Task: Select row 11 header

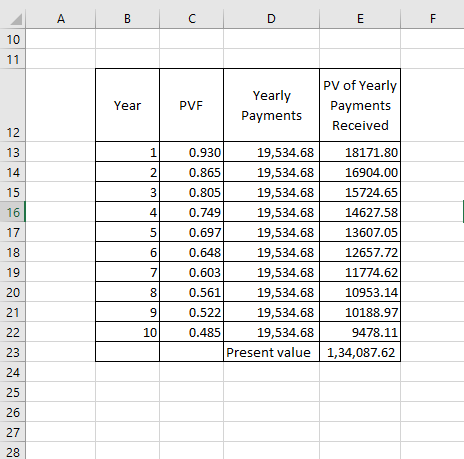Action: tap(13, 59)
